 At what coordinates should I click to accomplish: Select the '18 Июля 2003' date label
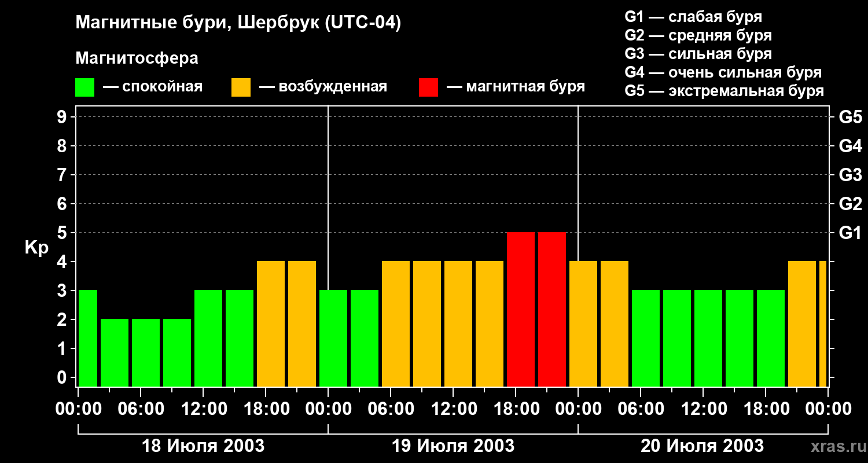coord(203,446)
